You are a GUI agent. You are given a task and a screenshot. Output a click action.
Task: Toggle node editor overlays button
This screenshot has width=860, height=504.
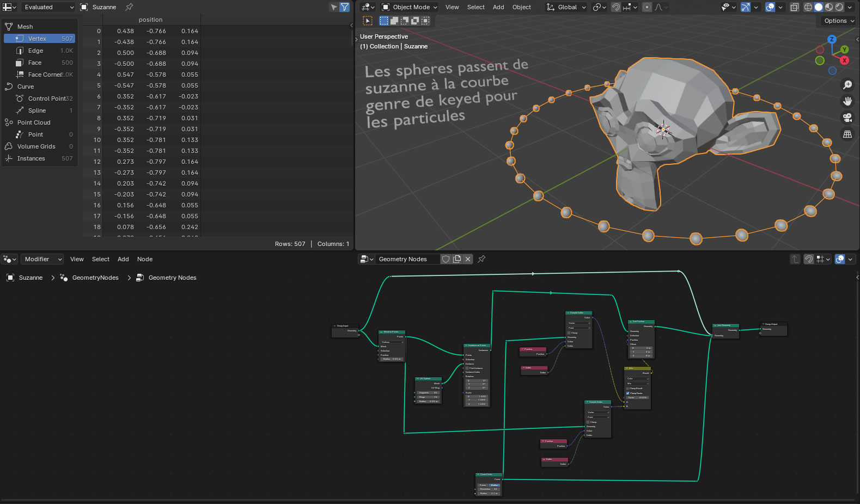(840, 259)
